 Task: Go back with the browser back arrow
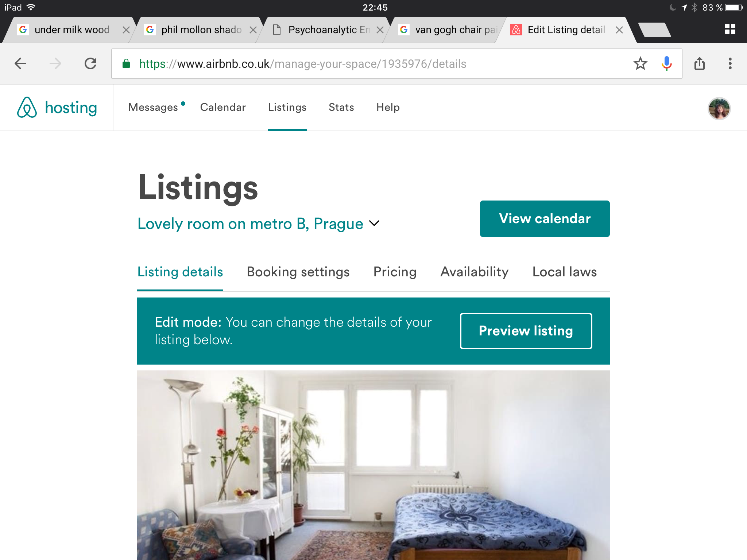click(20, 64)
